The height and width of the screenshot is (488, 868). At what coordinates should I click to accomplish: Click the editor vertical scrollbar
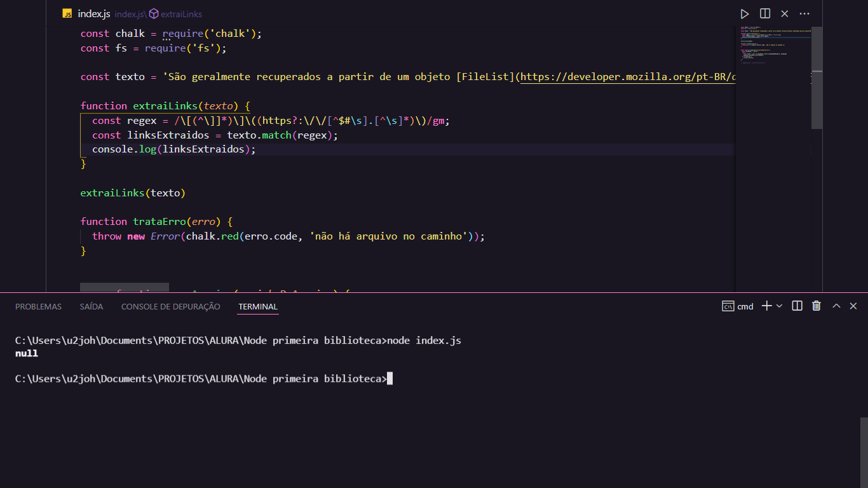click(817, 78)
